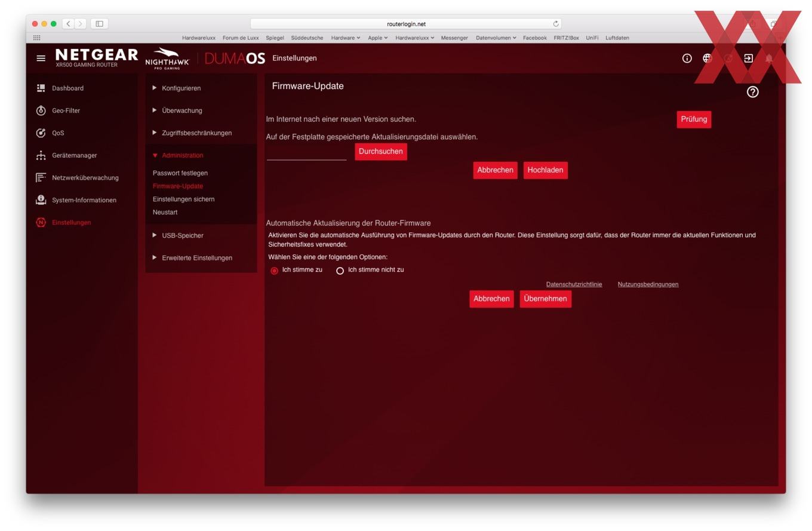The width and height of the screenshot is (812, 531).
Task: Click the Geo-Filter icon
Action: click(41, 111)
